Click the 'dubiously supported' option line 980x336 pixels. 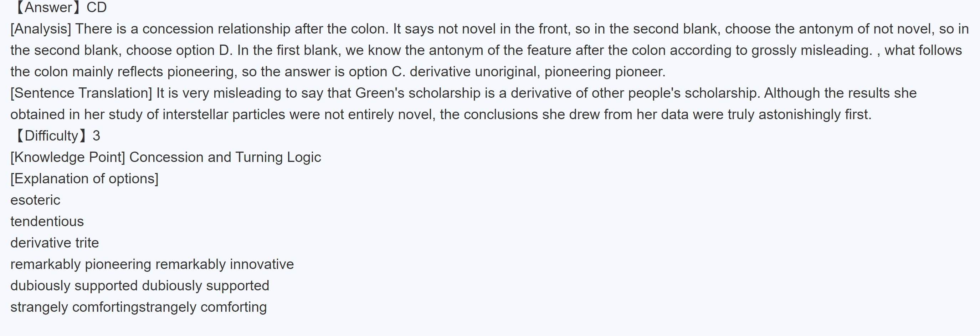tap(140, 286)
